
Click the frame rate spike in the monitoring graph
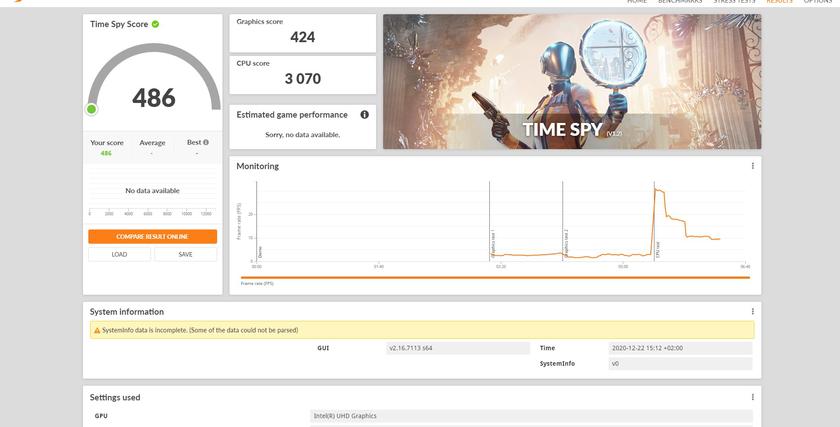[x=657, y=192]
